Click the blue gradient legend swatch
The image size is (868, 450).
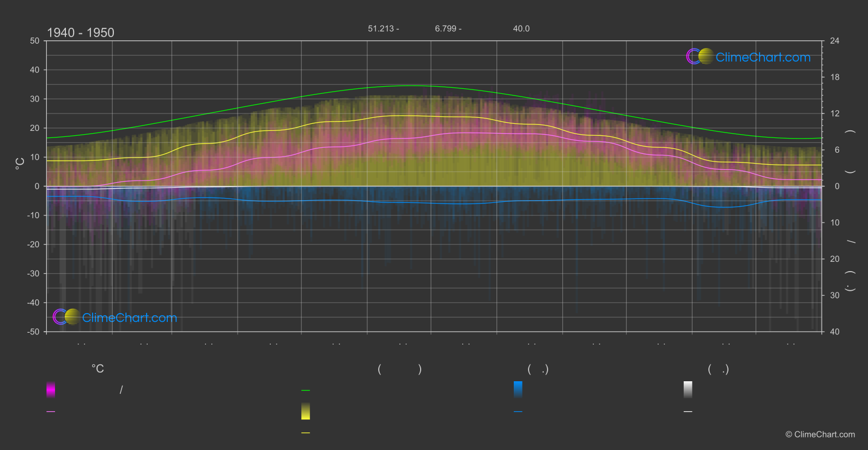click(518, 389)
